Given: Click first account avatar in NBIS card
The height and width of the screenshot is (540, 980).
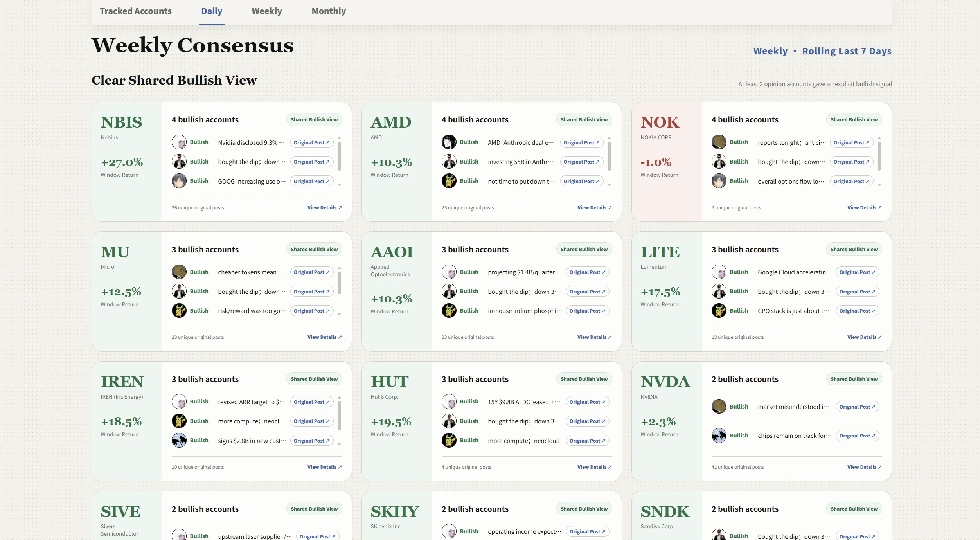Looking at the screenshot, I should 179,142.
